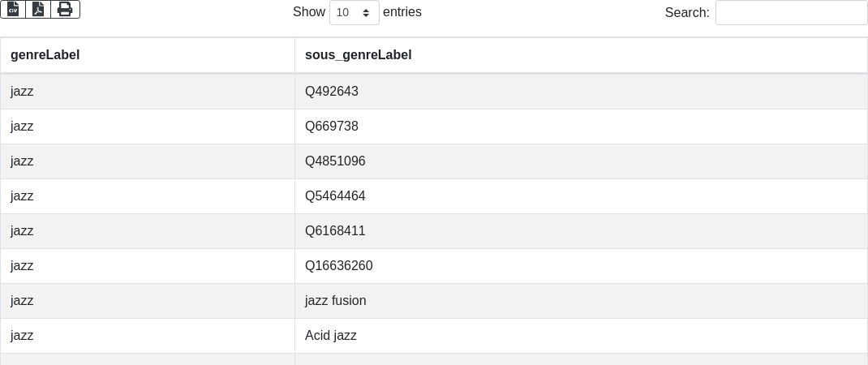Export the table as PDF
Screen dimensions: 868x365
38,9
